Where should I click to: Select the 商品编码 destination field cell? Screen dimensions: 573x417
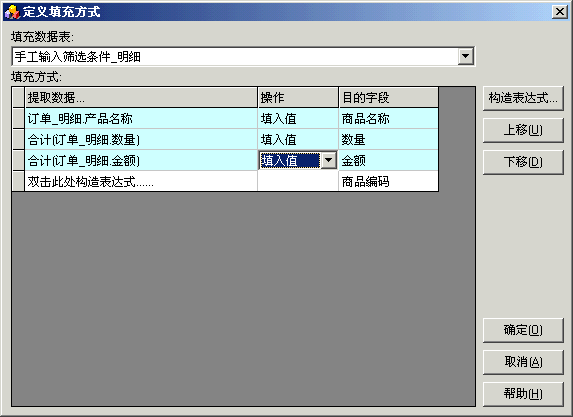coord(388,181)
